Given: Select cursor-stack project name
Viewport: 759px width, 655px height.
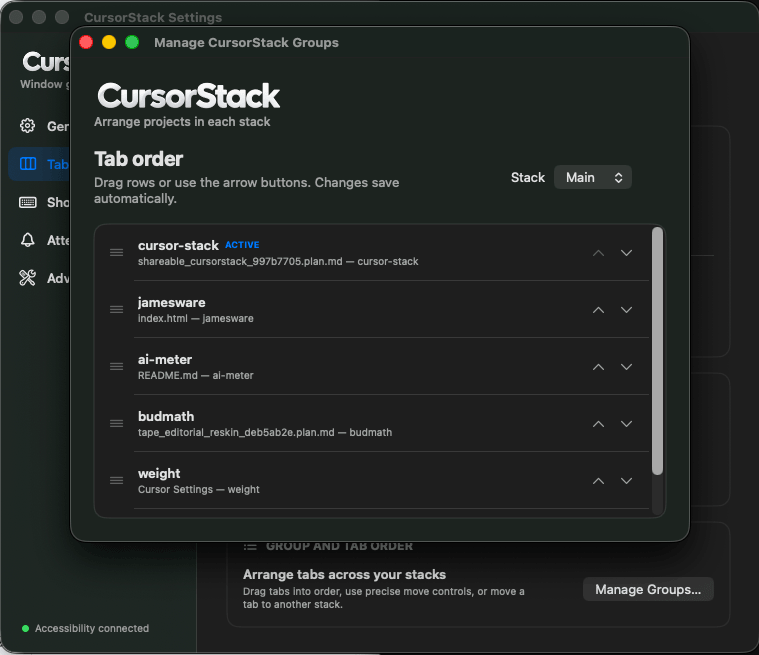Looking at the screenshot, I should coord(178,245).
